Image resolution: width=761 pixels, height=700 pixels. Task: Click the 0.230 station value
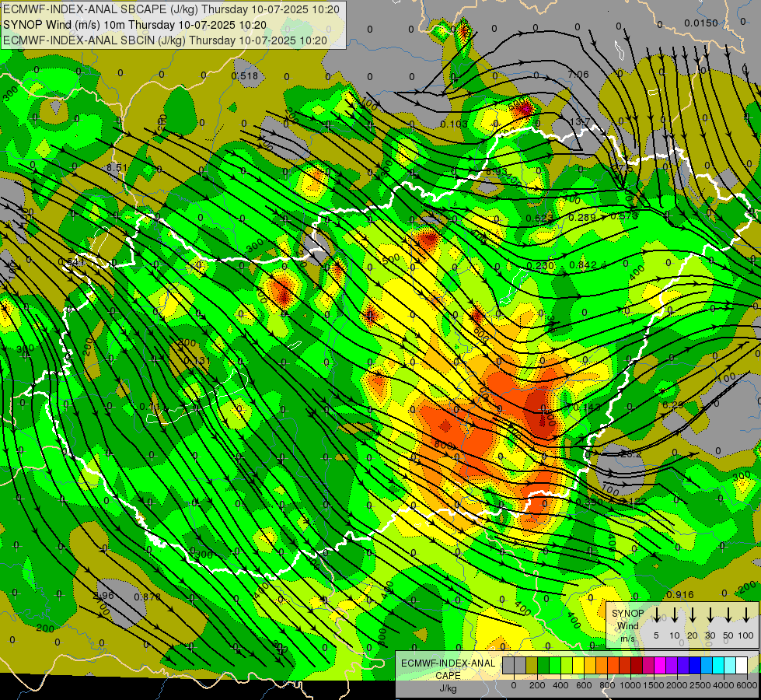click(x=540, y=266)
